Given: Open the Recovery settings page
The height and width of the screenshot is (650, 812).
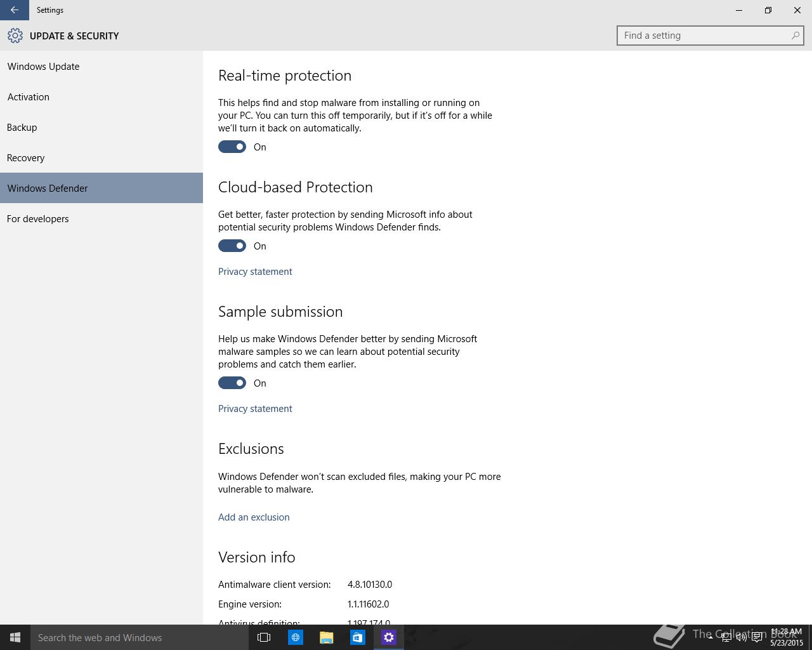Looking at the screenshot, I should tap(101, 157).
